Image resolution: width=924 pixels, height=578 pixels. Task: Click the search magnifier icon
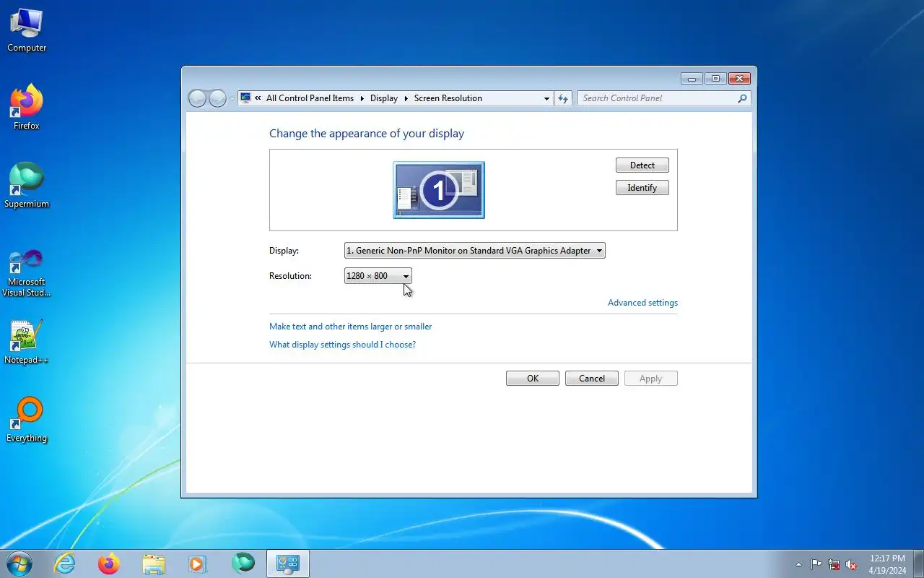742,98
